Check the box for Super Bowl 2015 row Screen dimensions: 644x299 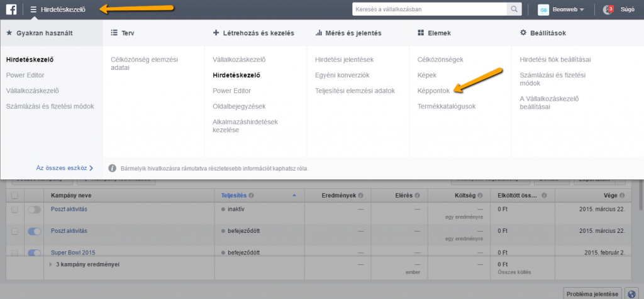[x=14, y=253]
